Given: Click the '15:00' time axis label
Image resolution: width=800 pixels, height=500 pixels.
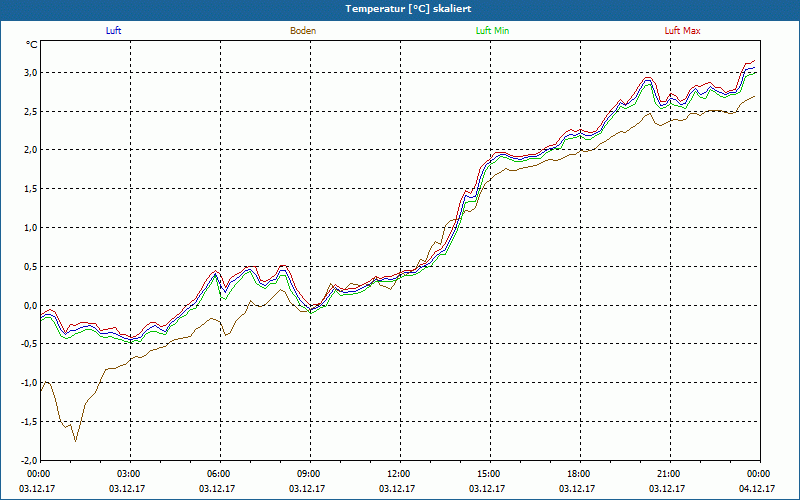Looking at the screenshot, I should point(490,474).
